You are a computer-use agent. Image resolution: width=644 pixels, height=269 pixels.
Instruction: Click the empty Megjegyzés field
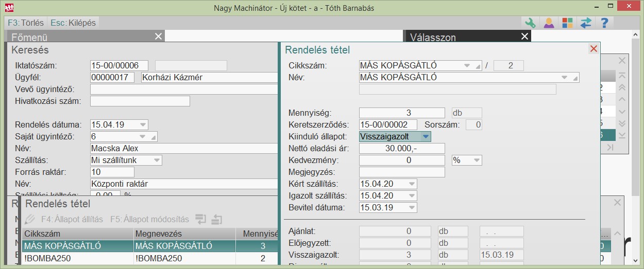pyautogui.click(x=402, y=172)
